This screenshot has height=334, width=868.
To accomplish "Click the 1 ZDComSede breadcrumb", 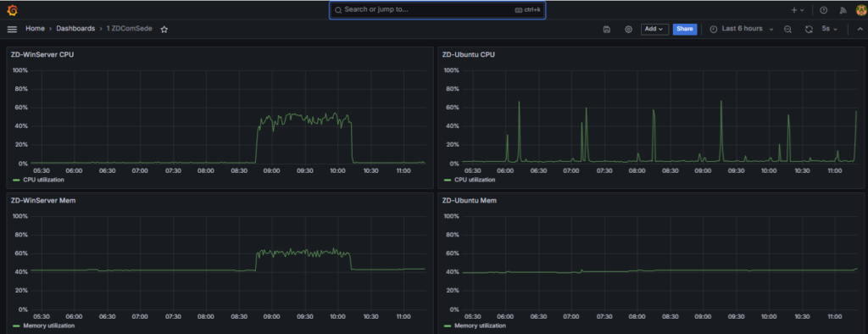I will tap(129, 29).
